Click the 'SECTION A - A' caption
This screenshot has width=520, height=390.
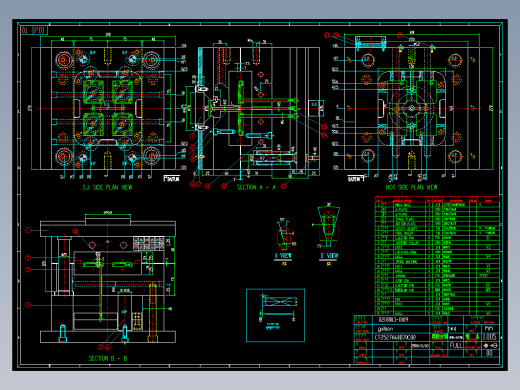coord(256,187)
